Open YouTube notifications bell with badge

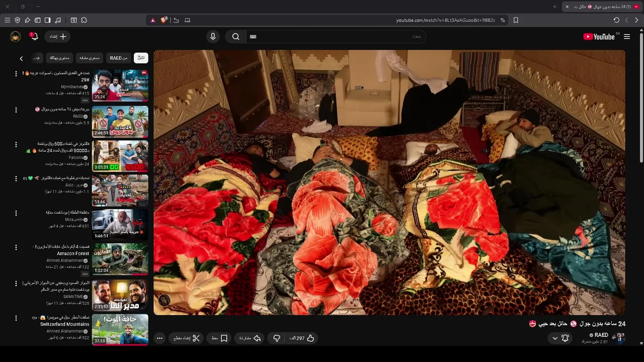[34, 36]
